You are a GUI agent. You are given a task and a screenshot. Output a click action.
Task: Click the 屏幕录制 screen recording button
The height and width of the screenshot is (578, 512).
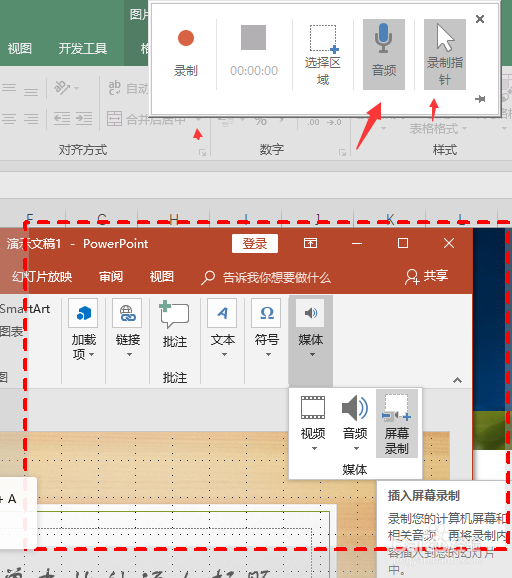point(397,424)
